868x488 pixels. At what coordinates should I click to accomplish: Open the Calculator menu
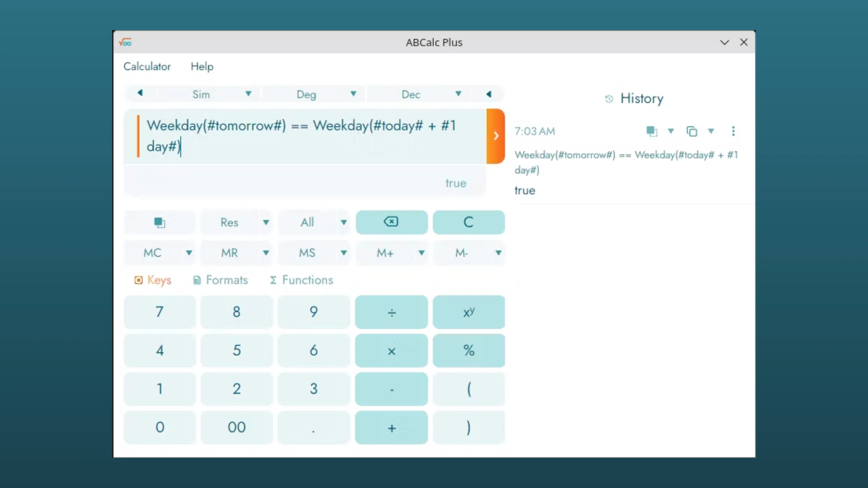point(147,66)
